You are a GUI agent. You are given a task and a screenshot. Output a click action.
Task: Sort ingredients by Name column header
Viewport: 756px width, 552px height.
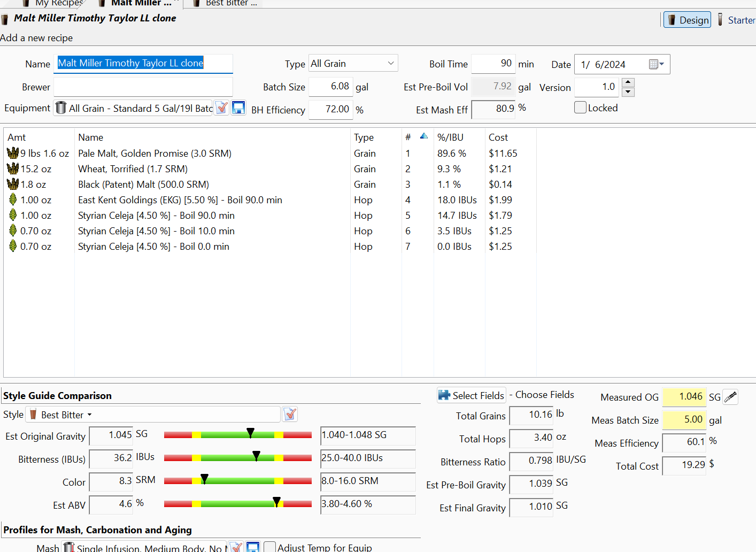(x=91, y=137)
